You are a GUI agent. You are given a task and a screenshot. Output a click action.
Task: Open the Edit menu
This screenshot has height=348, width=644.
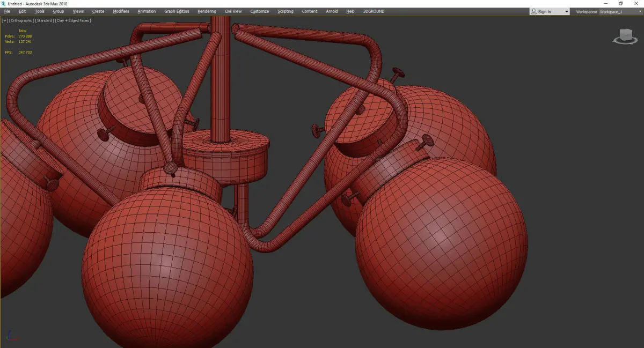pos(22,11)
